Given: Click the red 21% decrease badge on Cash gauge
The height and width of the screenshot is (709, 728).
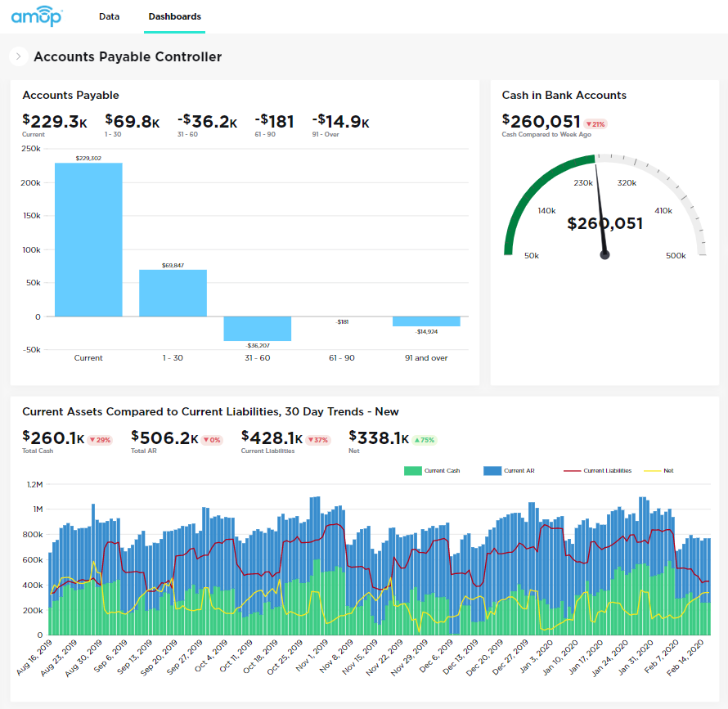Looking at the screenshot, I should coord(595,123).
